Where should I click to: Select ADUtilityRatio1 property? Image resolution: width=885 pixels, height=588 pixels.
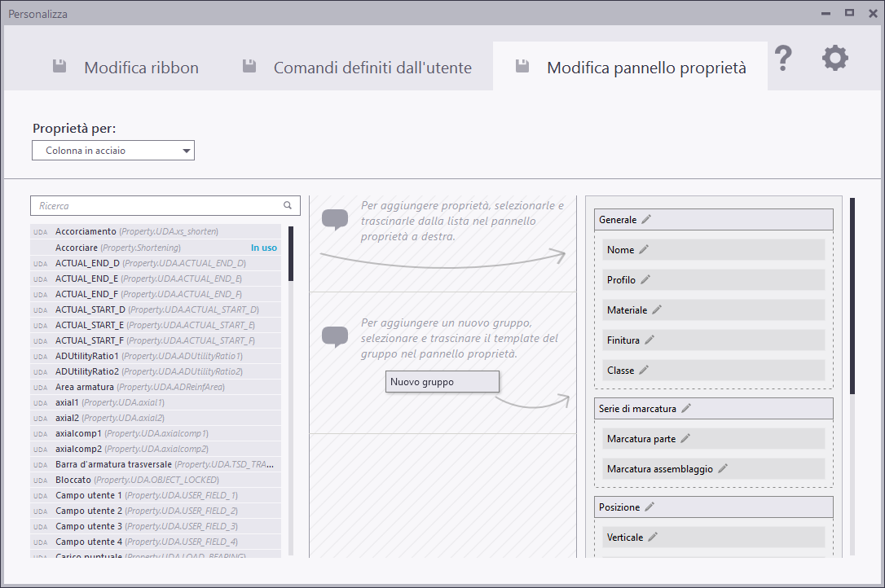155,356
